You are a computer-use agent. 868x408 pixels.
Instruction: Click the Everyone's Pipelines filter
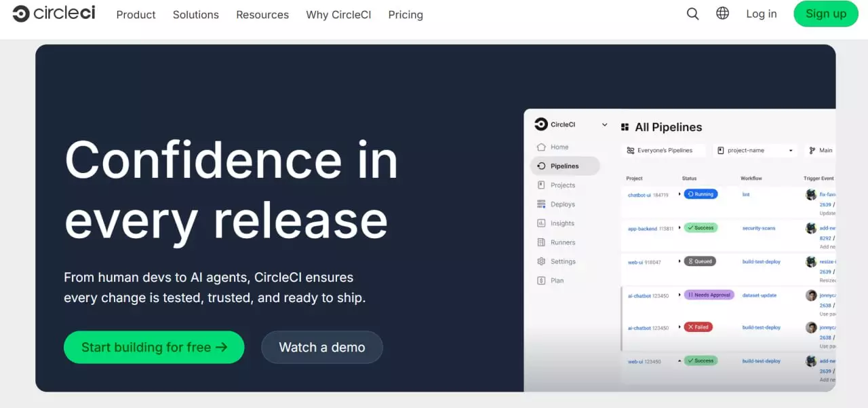coord(663,150)
